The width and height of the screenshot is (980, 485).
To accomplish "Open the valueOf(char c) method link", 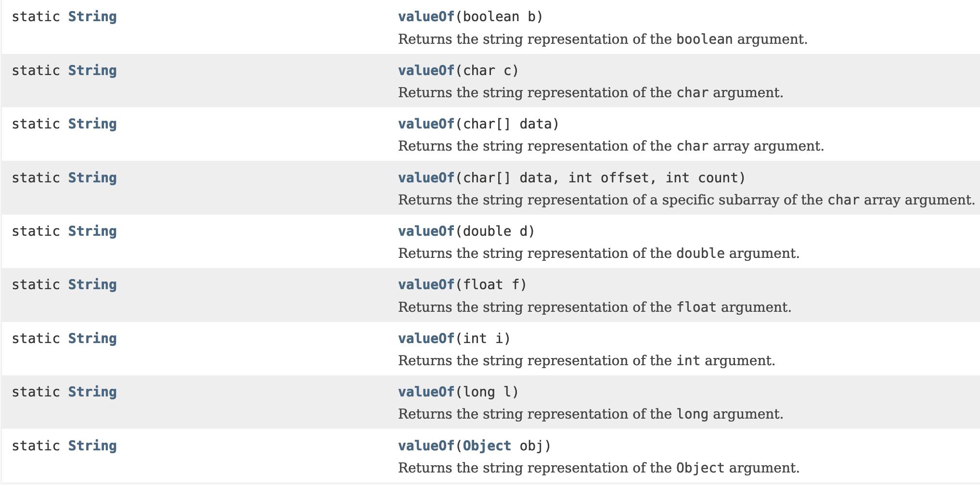I will click(x=426, y=71).
